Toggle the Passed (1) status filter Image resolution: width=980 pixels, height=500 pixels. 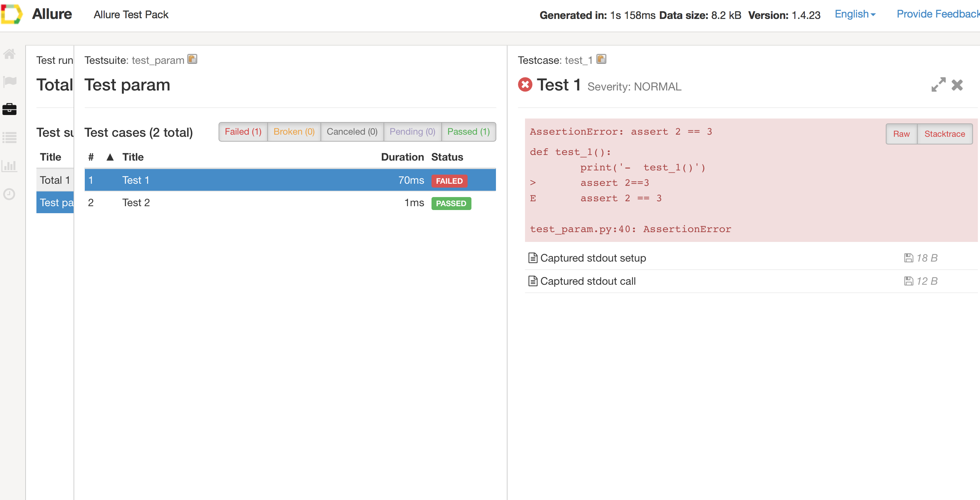(468, 132)
